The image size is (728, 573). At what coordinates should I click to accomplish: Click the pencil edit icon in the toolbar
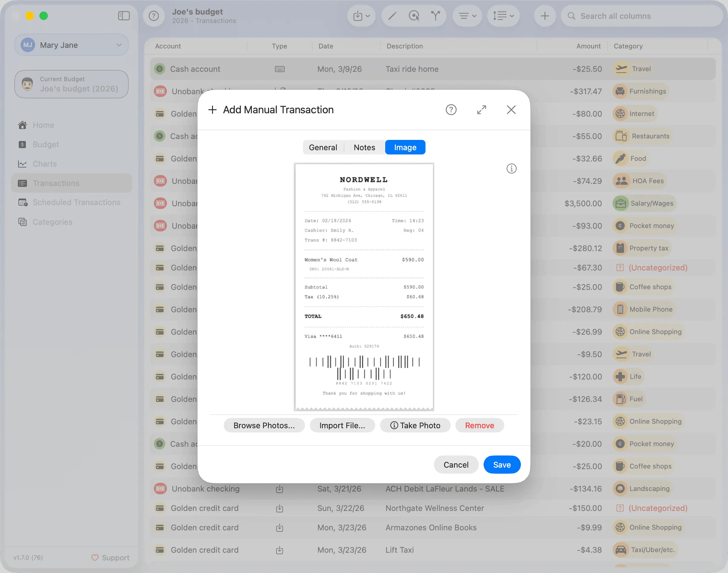point(392,16)
